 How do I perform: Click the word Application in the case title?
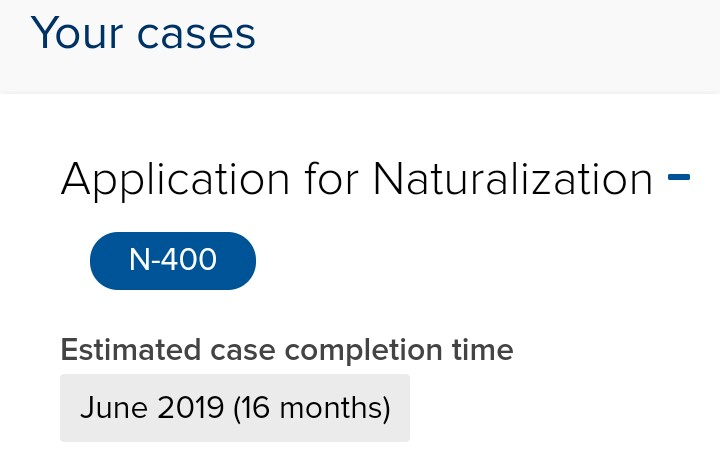[175, 180]
